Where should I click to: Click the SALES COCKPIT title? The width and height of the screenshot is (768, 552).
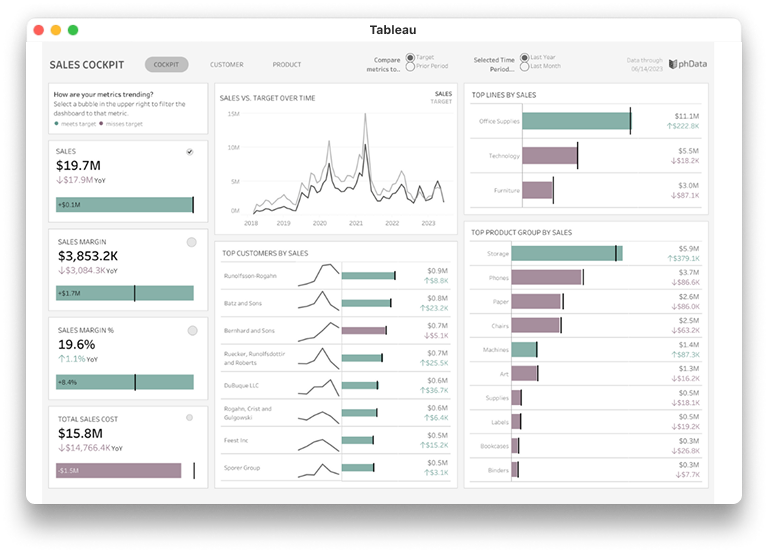tap(87, 65)
